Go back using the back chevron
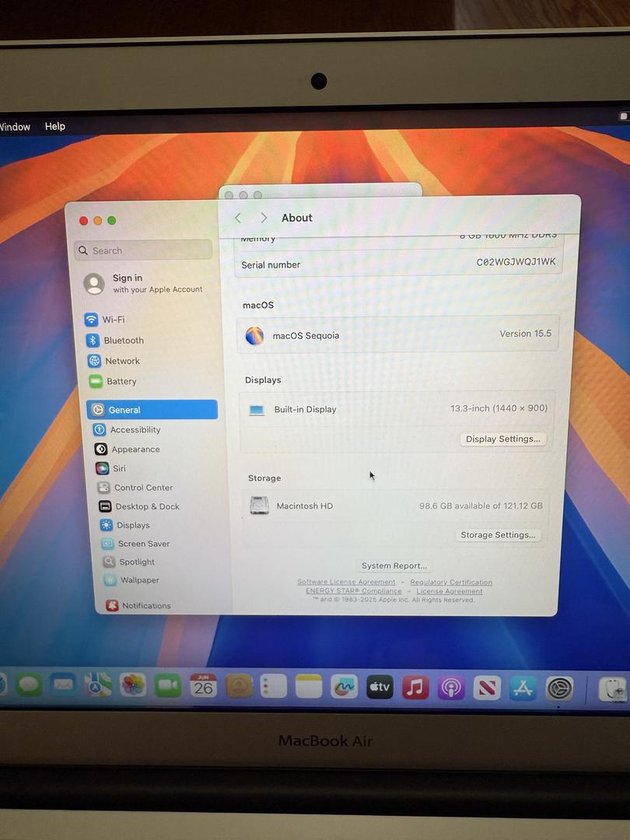The height and width of the screenshot is (840, 630). tap(238, 218)
